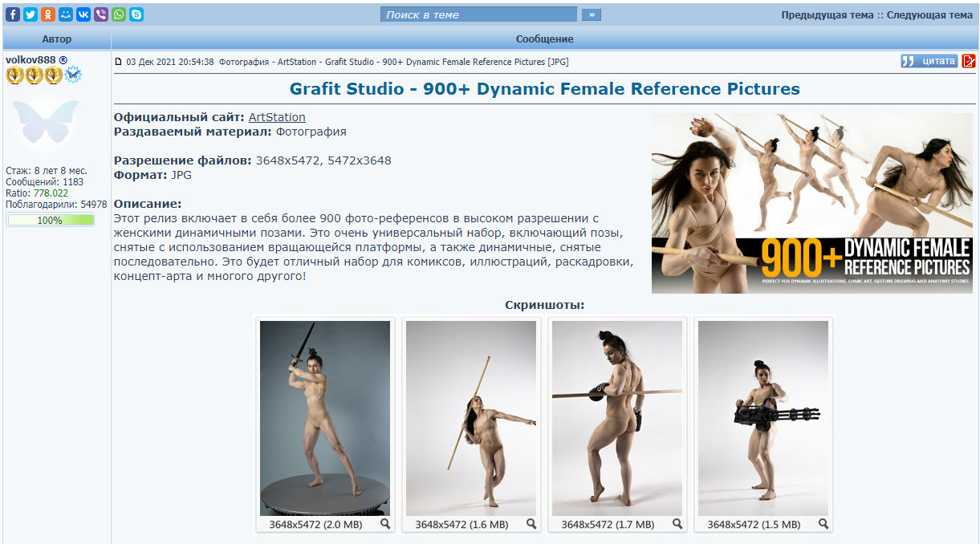This screenshot has height=544, width=980.
Task: Open volkov888 user profile link
Action: [x=30, y=59]
